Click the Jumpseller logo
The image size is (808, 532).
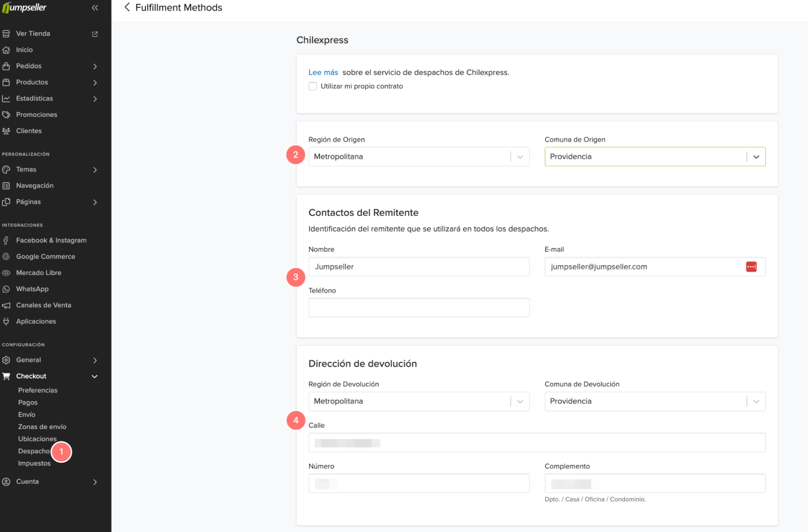point(24,7)
